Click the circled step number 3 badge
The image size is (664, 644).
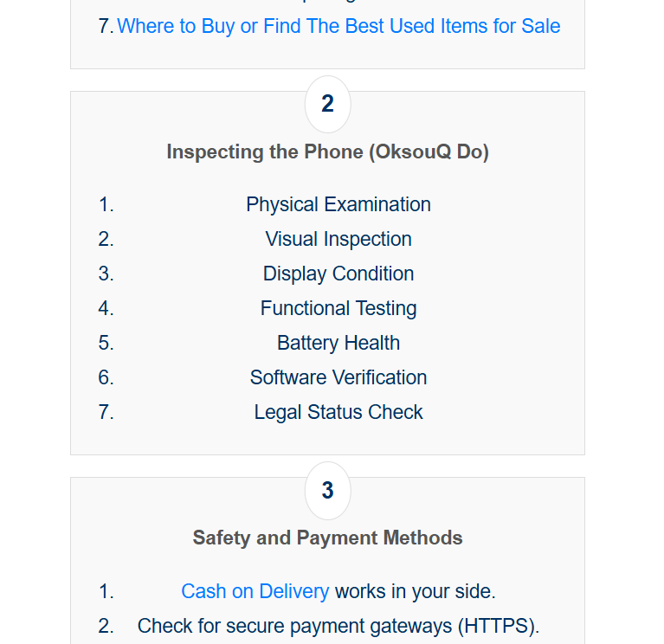tap(327, 490)
